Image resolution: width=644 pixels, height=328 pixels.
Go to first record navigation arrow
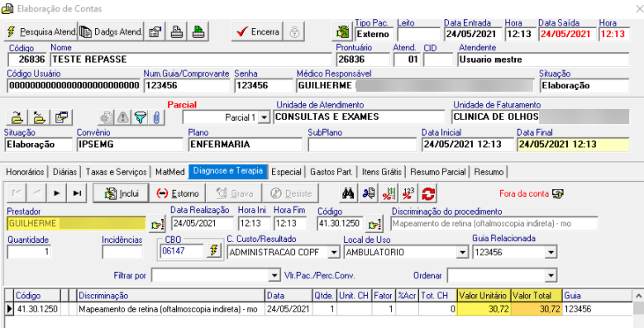click(17, 193)
